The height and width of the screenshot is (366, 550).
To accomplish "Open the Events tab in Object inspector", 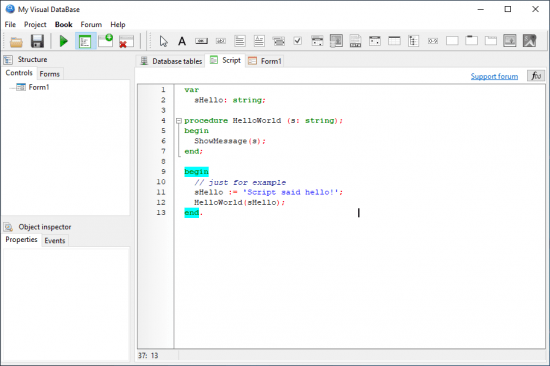I will point(55,240).
